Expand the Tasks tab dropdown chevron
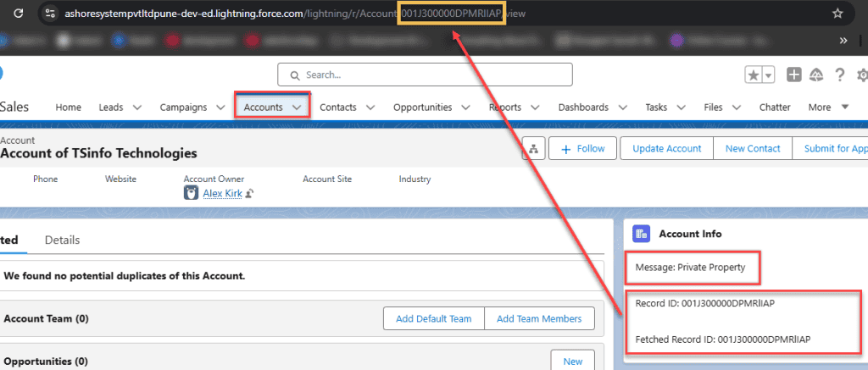This screenshot has height=370, width=868. (x=681, y=108)
